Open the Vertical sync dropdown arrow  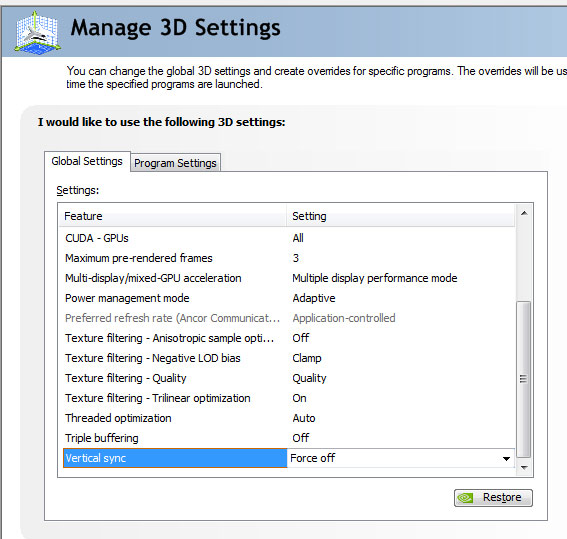click(506, 458)
